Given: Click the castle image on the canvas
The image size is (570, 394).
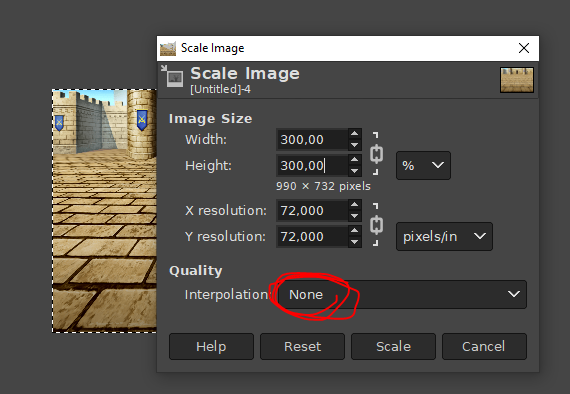Looking at the screenshot, I should click(x=105, y=211).
